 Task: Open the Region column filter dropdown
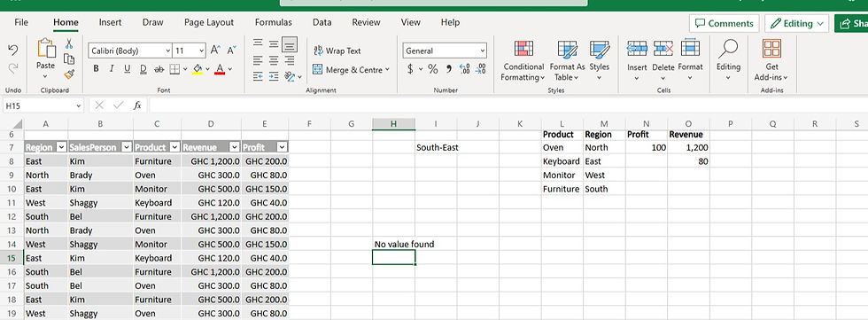[x=61, y=147]
